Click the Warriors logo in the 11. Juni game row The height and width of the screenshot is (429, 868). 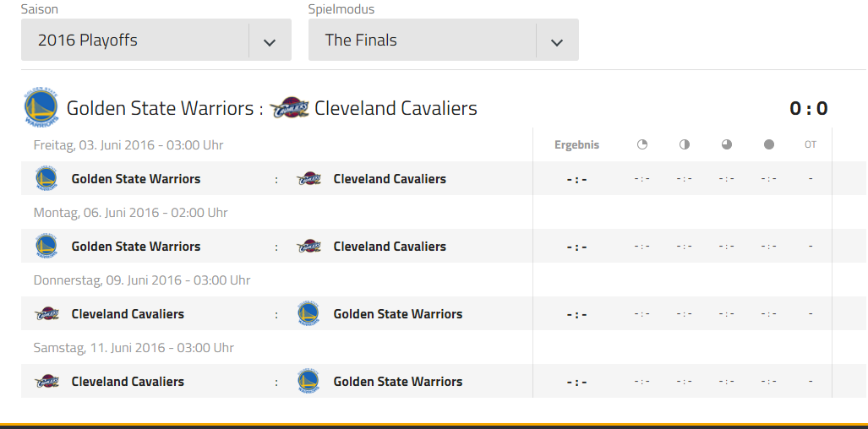[x=308, y=381]
